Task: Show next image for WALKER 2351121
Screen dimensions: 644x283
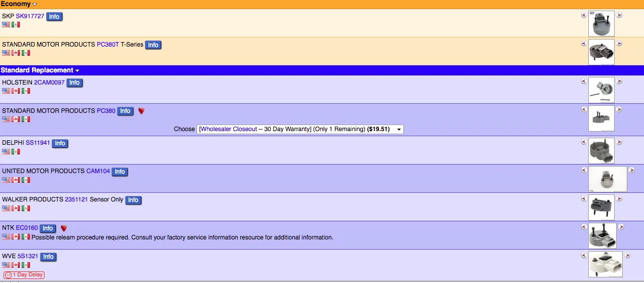Action: (619, 198)
